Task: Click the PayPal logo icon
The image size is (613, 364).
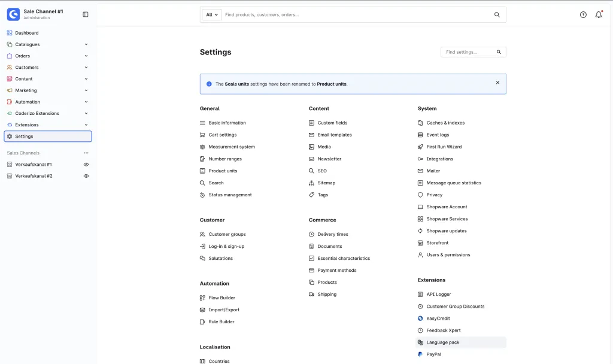Action: (x=420, y=354)
